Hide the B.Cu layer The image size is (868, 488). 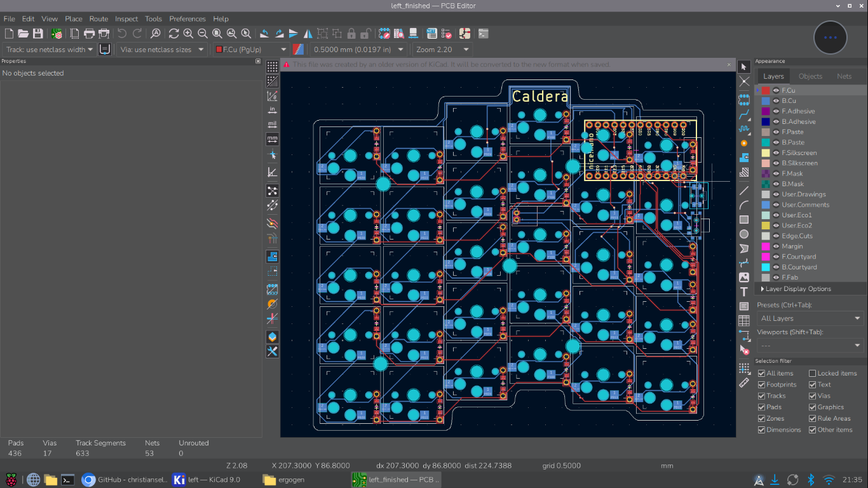click(776, 101)
